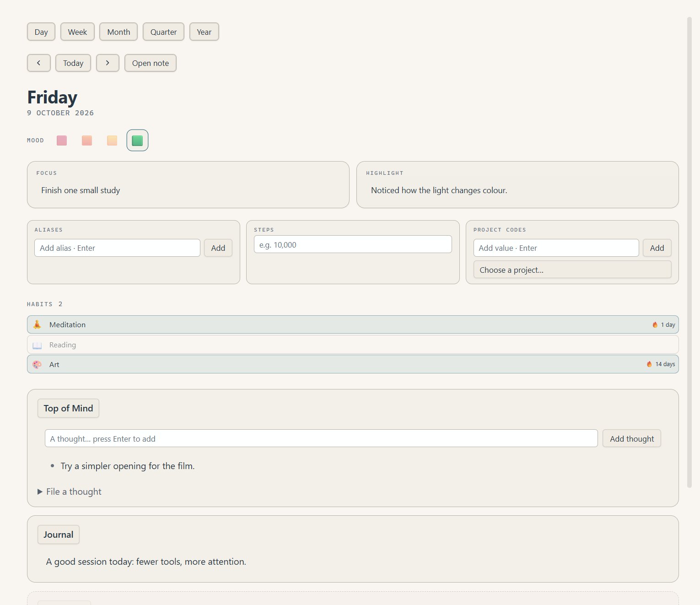The height and width of the screenshot is (605, 700).
Task: Toggle the Meditation habit row
Action: click(353, 324)
